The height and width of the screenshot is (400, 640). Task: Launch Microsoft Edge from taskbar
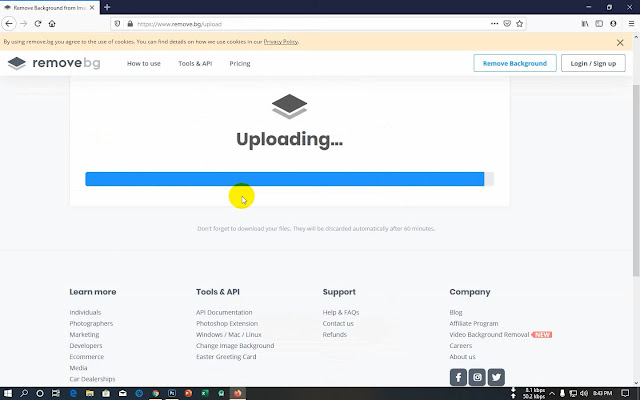coord(73,393)
